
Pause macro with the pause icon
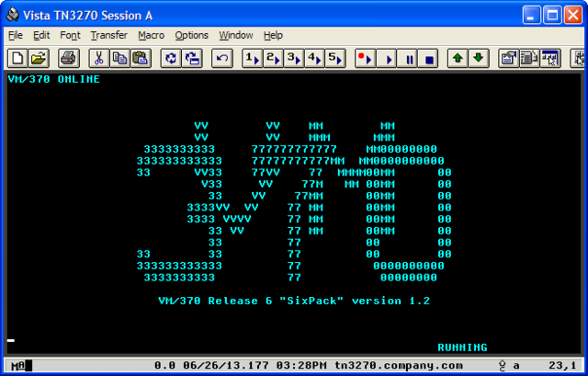tap(408, 59)
